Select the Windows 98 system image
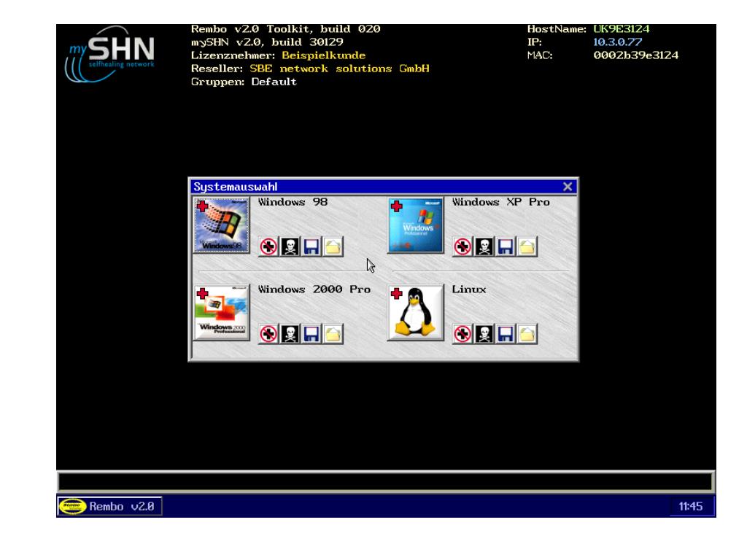The height and width of the screenshot is (560, 747). pyautogui.click(x=222, y=225)
